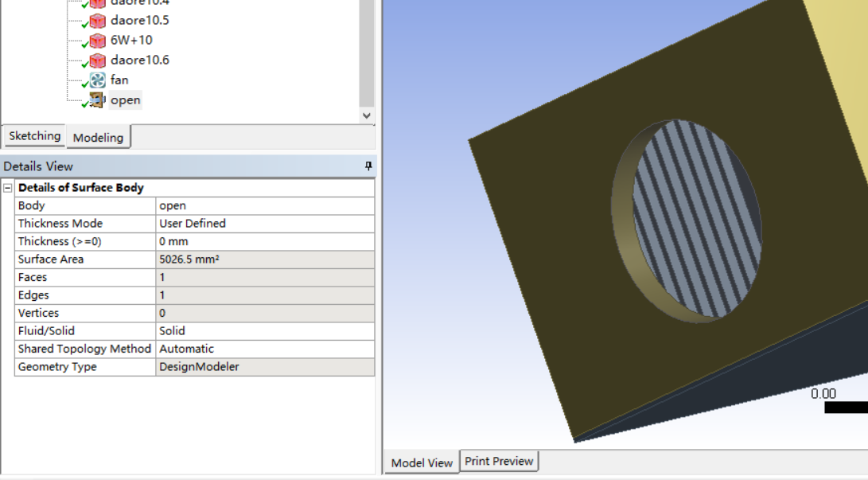Open the Print Preview tab
The width and height of the screenshot is (868, 480).
coord(499,461)
